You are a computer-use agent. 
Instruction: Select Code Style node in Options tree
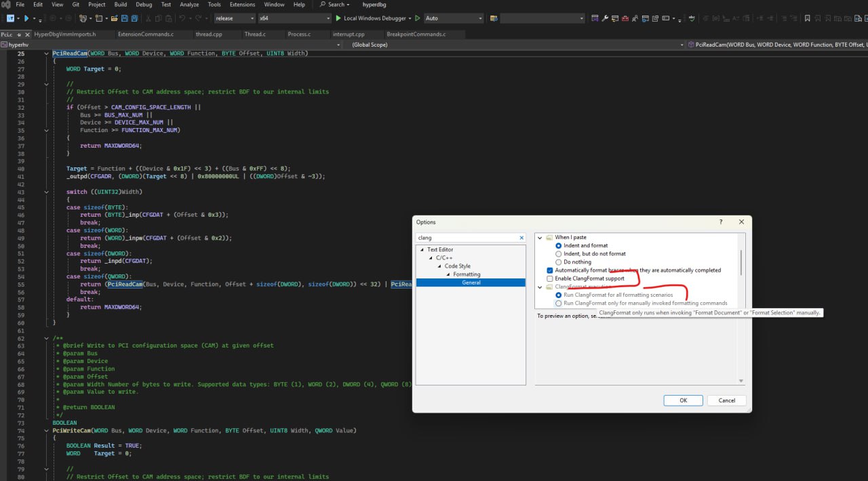coord(458,266)
